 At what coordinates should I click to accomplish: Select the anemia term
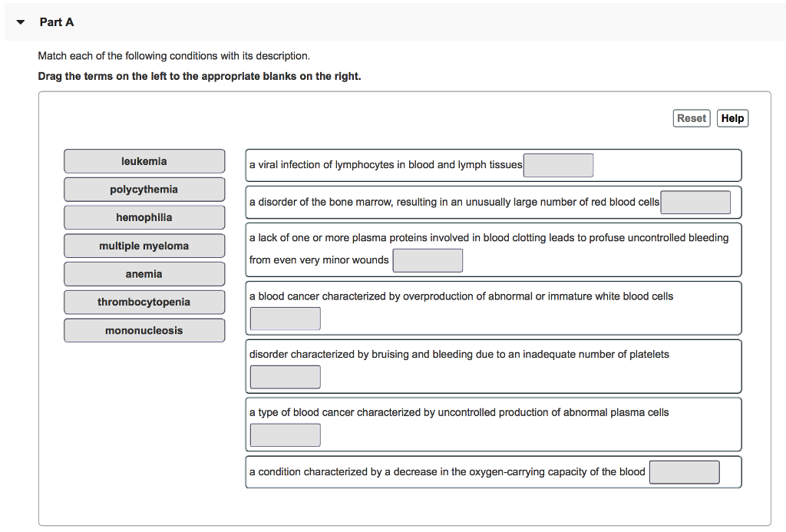tap(144, 273)
